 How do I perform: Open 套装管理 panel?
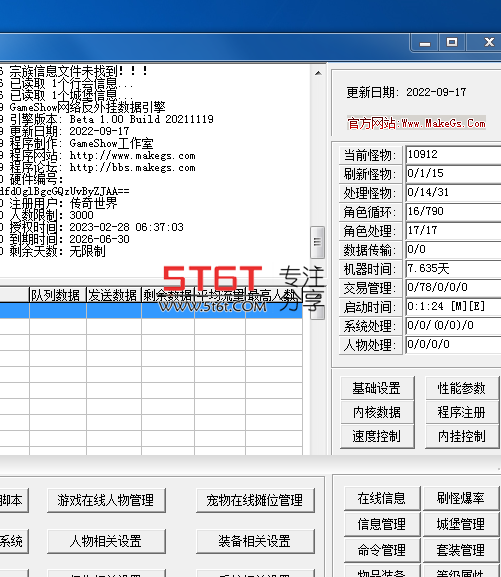[x=461, y=550]
